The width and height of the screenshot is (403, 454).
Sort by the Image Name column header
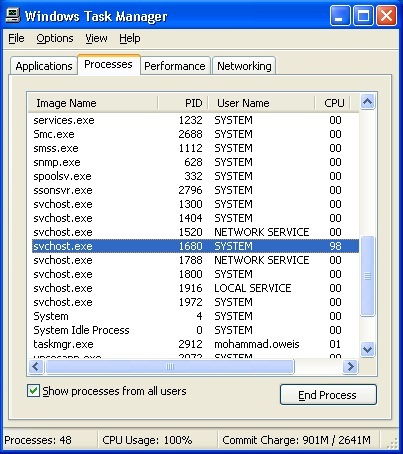(x=93, y=103)
